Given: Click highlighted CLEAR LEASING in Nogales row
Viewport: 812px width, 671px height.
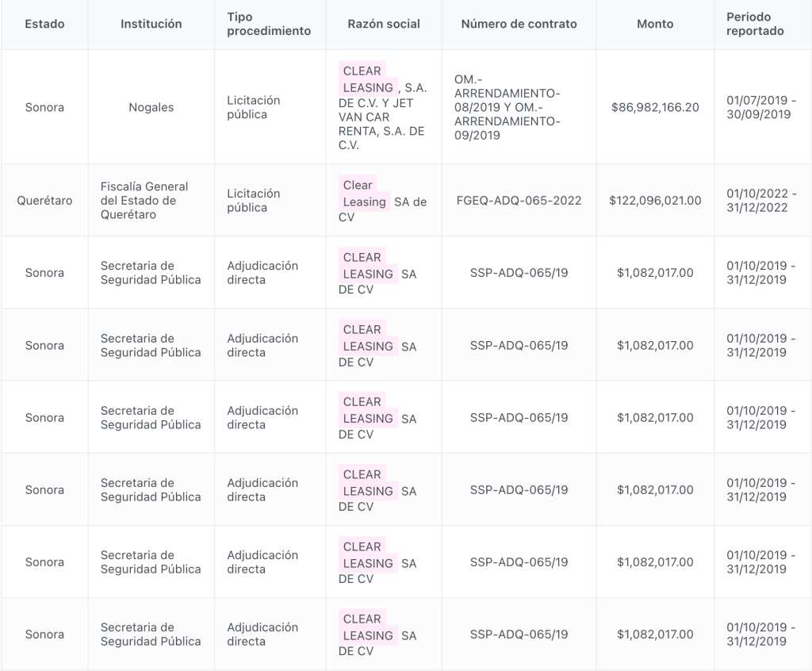Looking at the screenshot, I should point(368,79).
